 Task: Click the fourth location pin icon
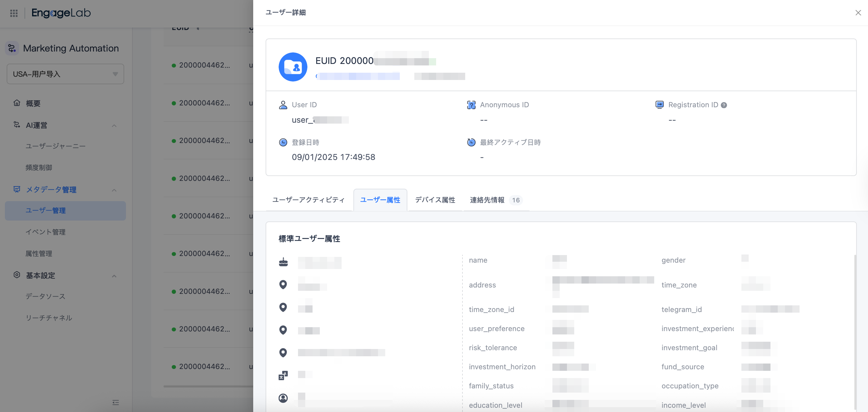point(283,353)
